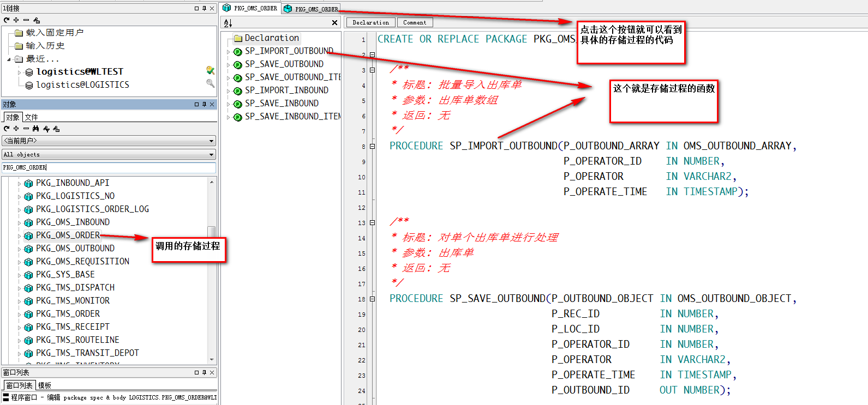This screenshot has height=405, width=868.
Task: Click the procedure icon of SP_SAVE_OUTBOUND
Action: tap(238, 65)
